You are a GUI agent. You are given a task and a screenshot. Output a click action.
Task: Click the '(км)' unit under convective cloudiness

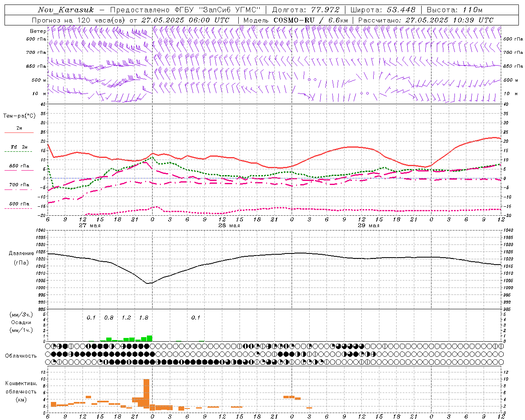point(21,399)
